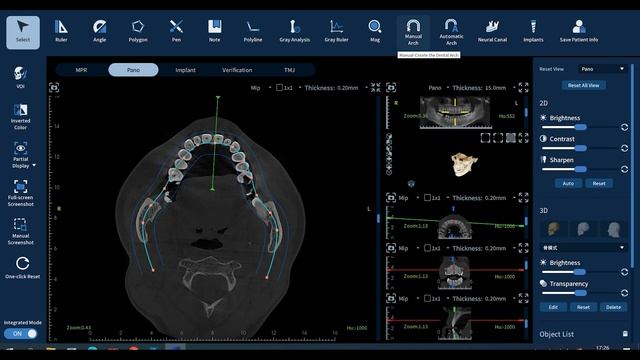Clear the Object List with trash icon
The image size is (640, 360).
click(x=625, y=334)
